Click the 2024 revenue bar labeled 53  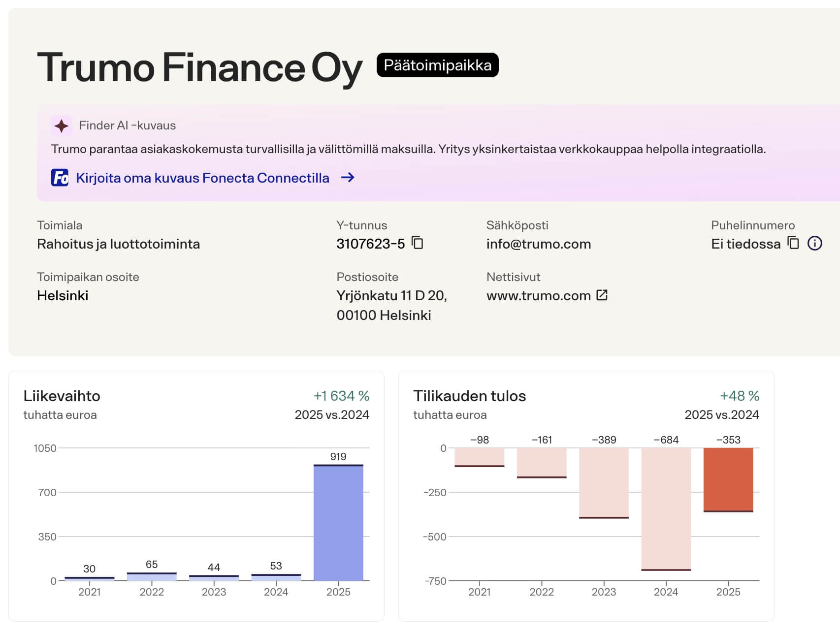[x=276, y=577]
